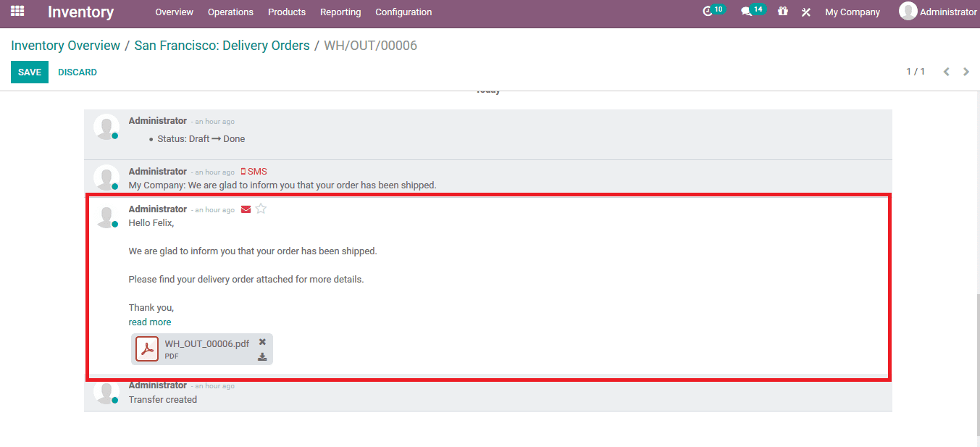Discard the current changes
Viewport: 980px width, 447px height.
(77, 72)
